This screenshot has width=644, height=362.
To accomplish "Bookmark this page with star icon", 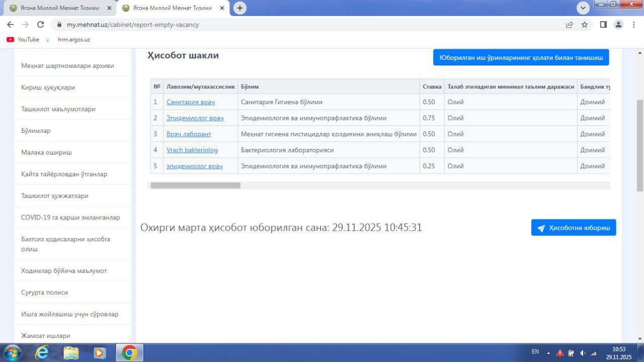I will pos(585,25).
